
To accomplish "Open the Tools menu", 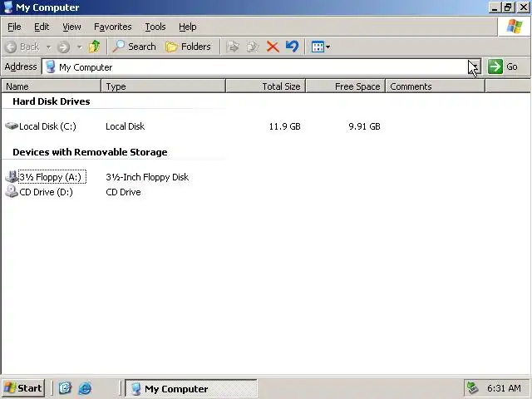I will pyautogui.click(x=155, y=27).
